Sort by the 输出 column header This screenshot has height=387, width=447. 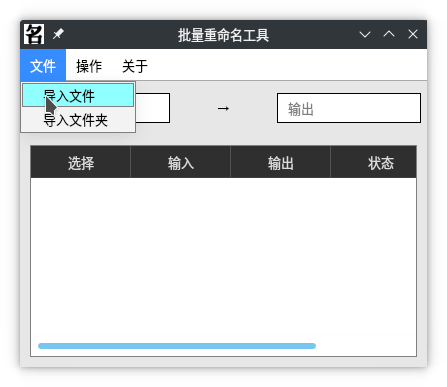[x=280, y=163]
